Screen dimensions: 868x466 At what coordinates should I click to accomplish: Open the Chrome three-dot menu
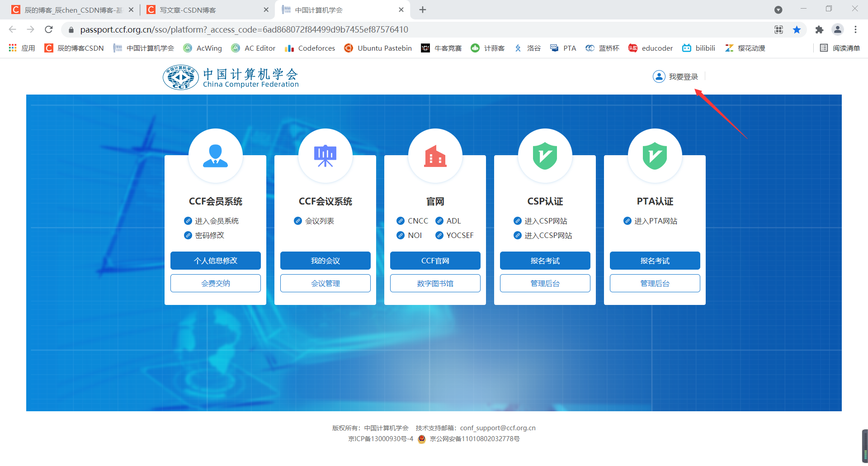(856, 29)
